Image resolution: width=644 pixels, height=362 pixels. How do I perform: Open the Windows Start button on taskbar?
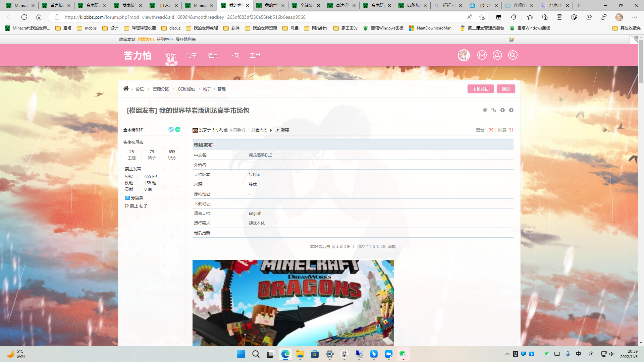(x=241, y=354)
